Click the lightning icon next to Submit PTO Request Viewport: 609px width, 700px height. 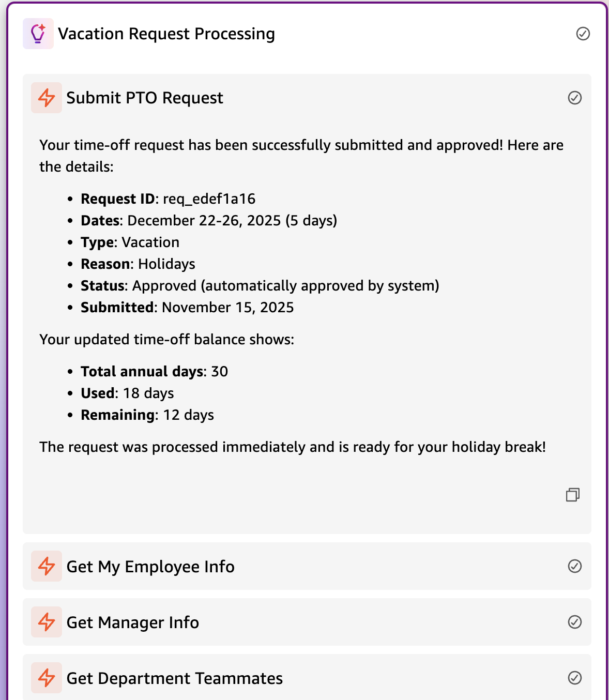click(47, 98)
